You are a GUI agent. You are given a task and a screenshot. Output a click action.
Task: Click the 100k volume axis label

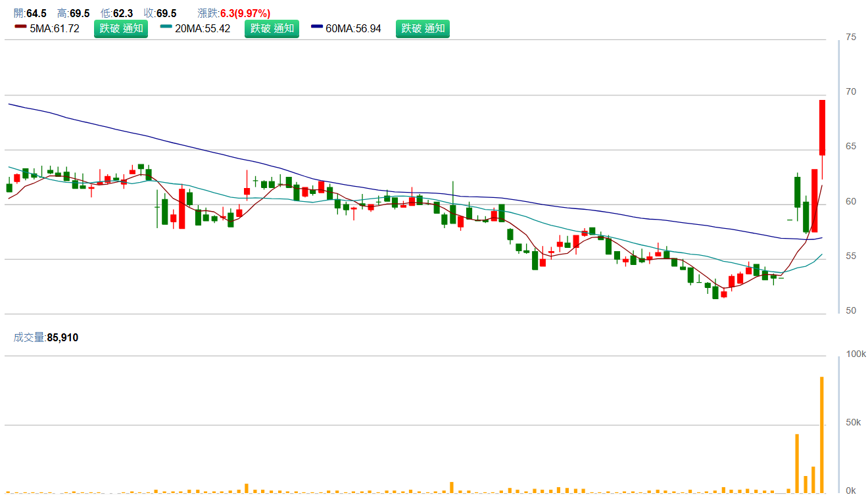click(856, 354)
